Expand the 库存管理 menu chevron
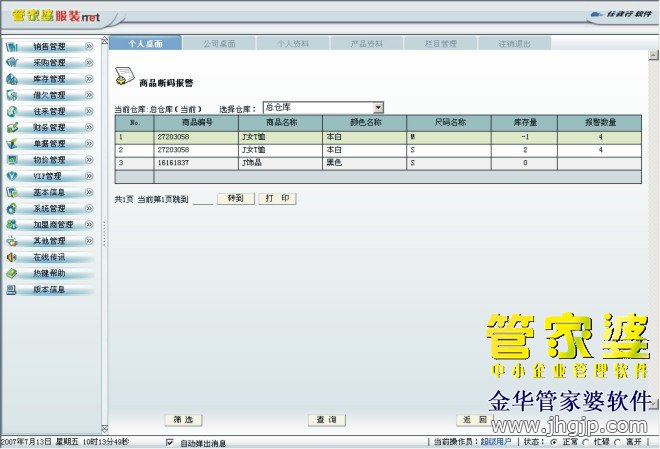Viewport: 660px width, 449px height. click(89, 79)
